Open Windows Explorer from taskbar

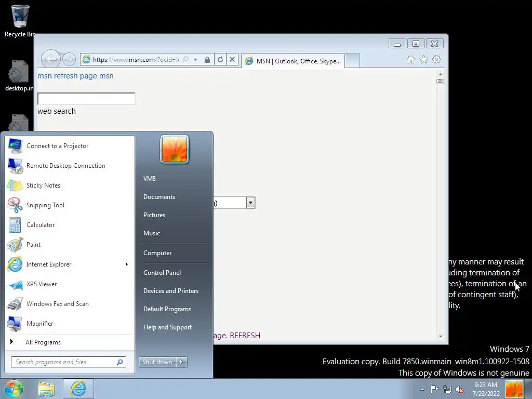pyautogui.click(x=46, y=389)
